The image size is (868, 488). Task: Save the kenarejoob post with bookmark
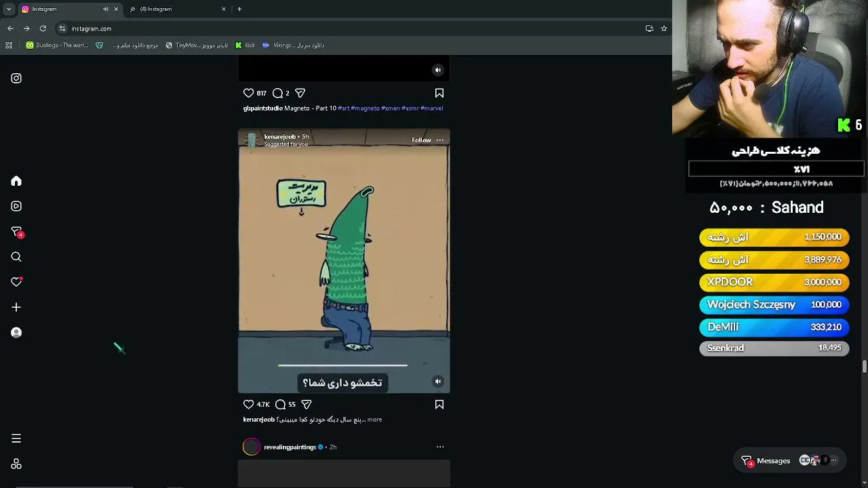click(439, 405)
